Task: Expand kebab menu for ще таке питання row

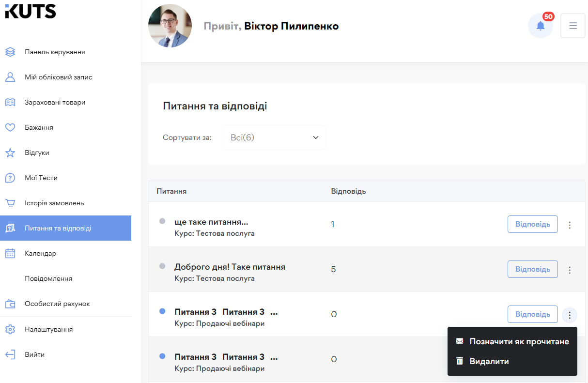Action: pos(570,225)
